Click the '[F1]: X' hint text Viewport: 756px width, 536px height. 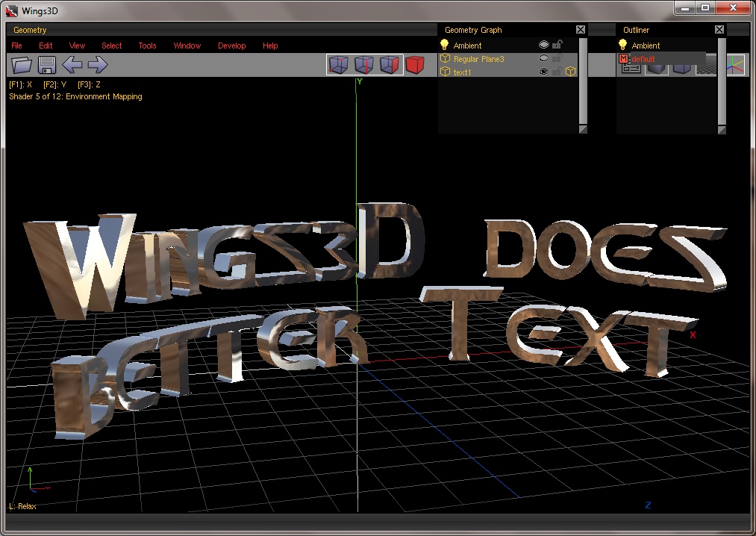(20, 84)
